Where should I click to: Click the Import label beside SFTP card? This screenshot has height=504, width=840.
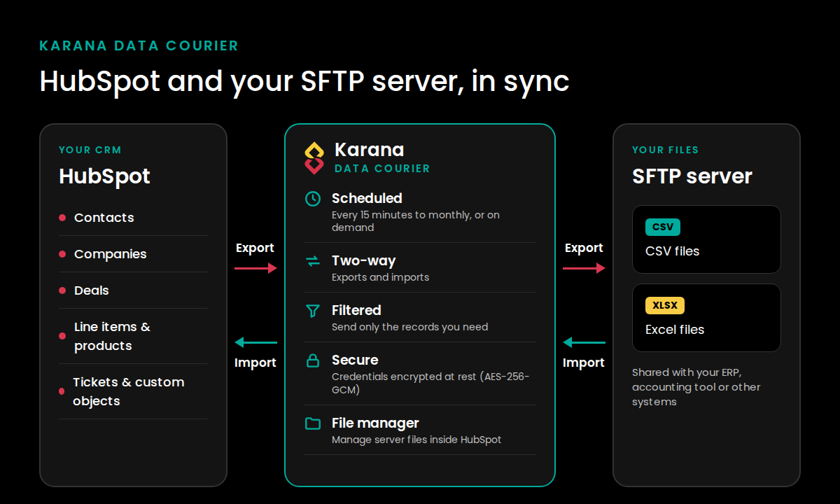pos(584,363)
